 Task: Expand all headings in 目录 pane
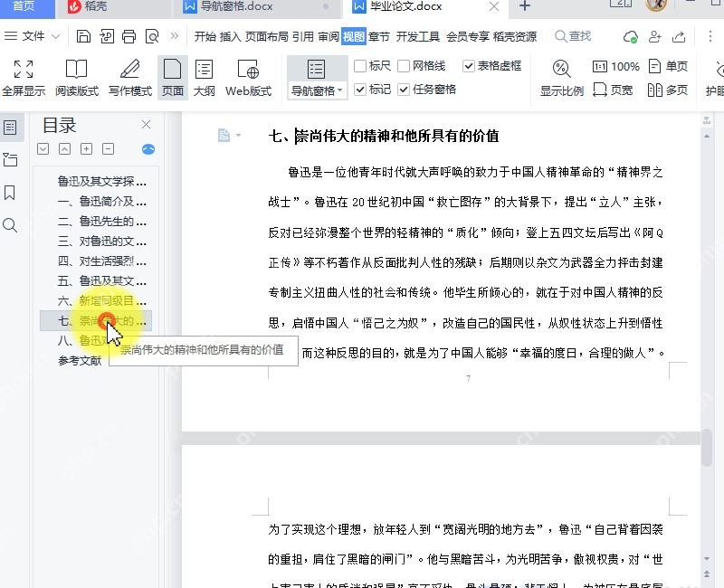point(43,149)
